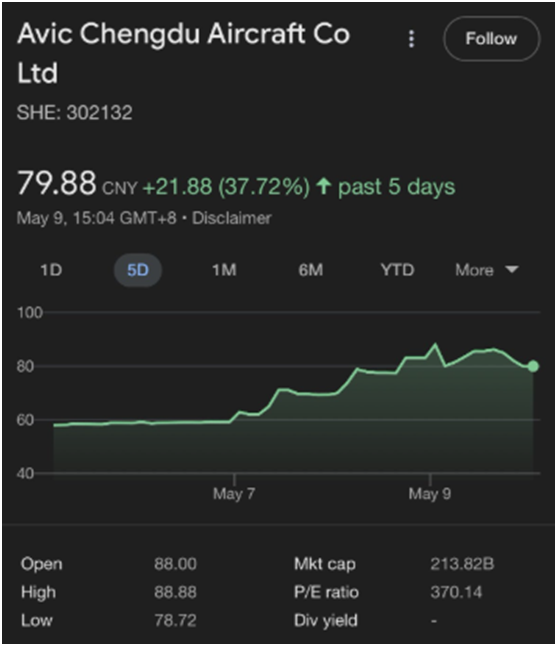Select the 5D time range tab
The height and width of the screenshot is (646, 557).
(138, 270)
